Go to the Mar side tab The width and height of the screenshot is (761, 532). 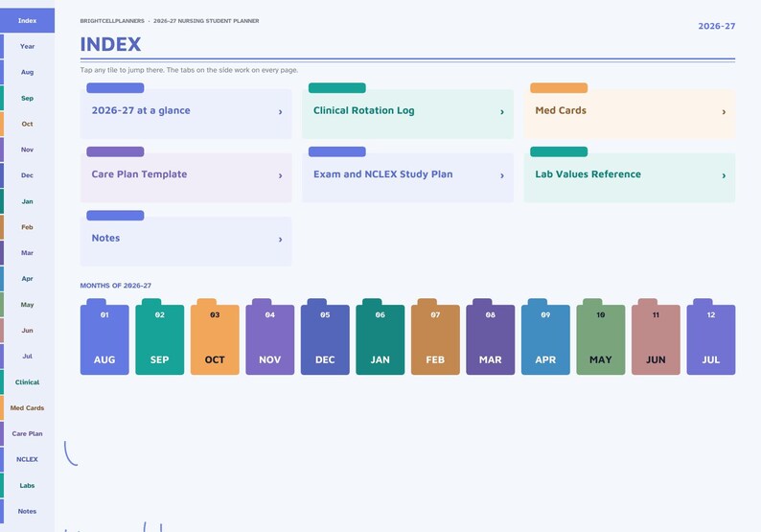click(27, 253)
